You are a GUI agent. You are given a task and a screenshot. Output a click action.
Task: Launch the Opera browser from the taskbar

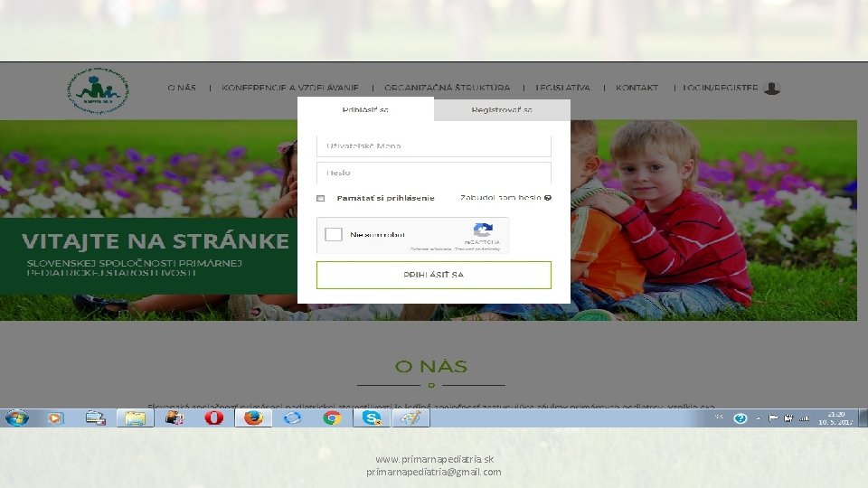(x=213, y=418)
